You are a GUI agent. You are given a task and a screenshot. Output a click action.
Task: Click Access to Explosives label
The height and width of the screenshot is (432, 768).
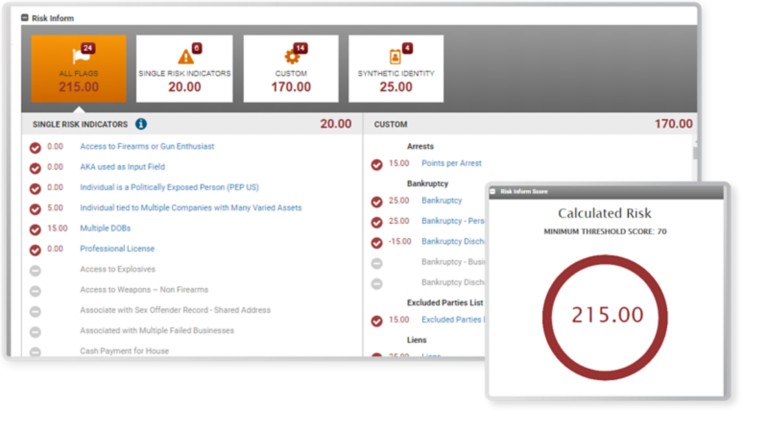(x=118, y=269)
